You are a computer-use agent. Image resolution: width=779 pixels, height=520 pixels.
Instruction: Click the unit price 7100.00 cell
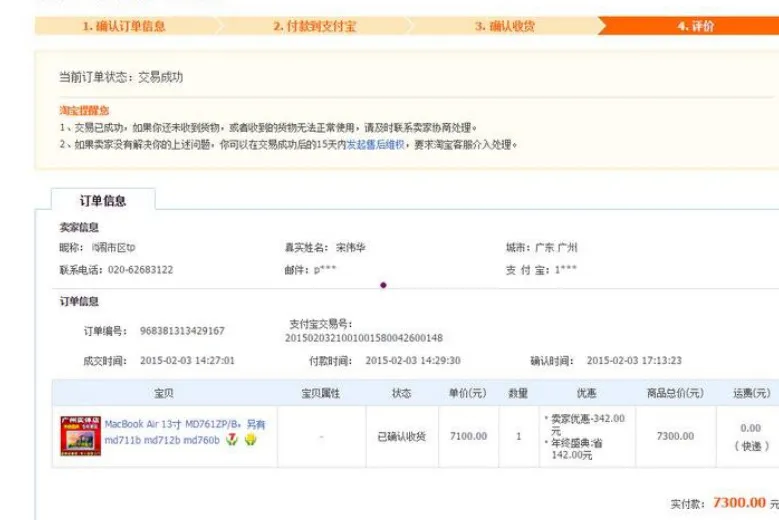(x=468, y=436)
